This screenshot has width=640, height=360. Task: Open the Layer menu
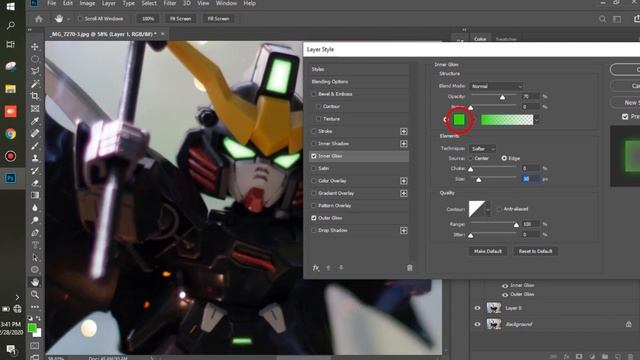tap(109, 3)
